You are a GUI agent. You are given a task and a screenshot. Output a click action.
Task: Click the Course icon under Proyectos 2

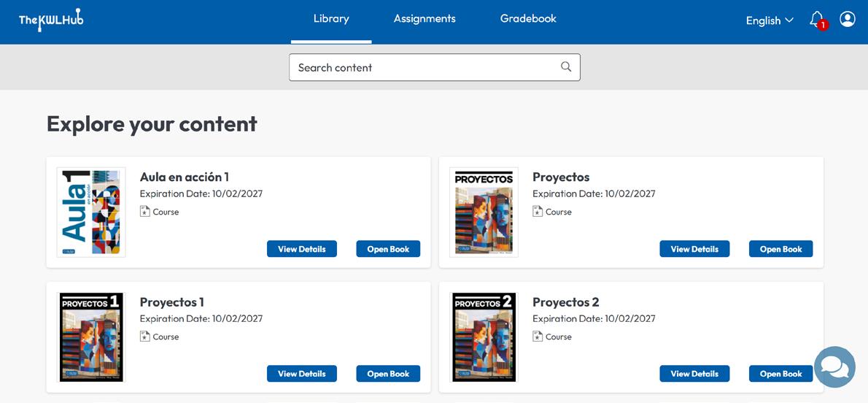pos(538,337)
